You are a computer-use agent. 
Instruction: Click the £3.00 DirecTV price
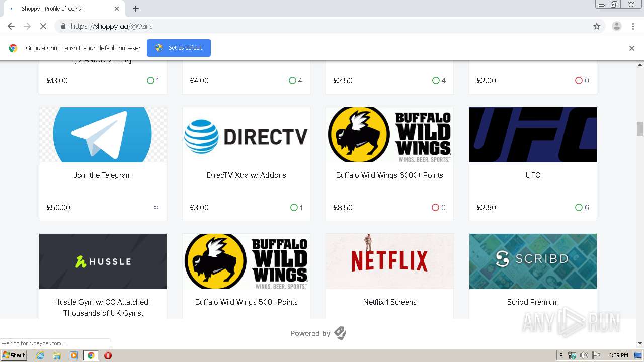pyautogui.click(x=199, y=208)
